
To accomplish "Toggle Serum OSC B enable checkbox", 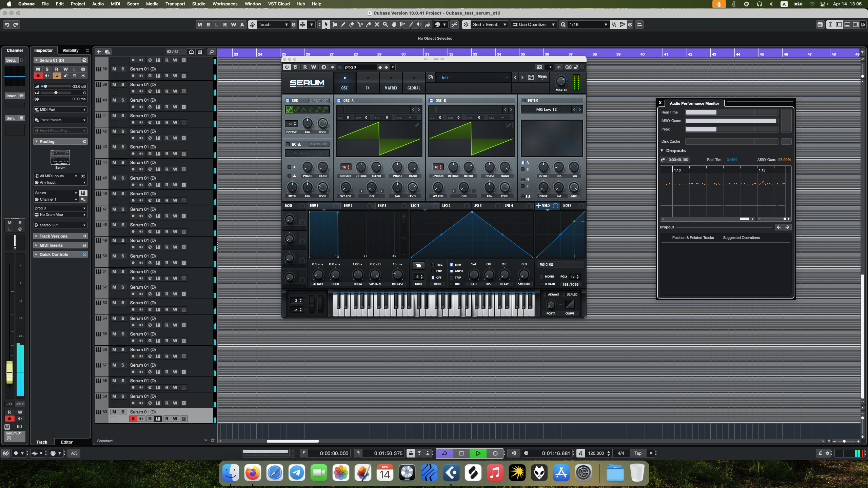I will (431, 100).
